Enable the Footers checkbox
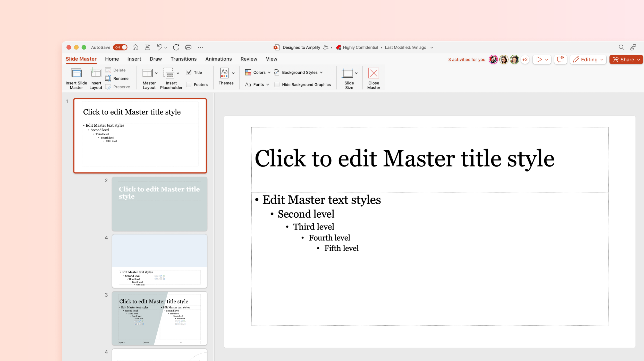The height and width of the screenshot is (361, 644). click(x=189, y=84)
